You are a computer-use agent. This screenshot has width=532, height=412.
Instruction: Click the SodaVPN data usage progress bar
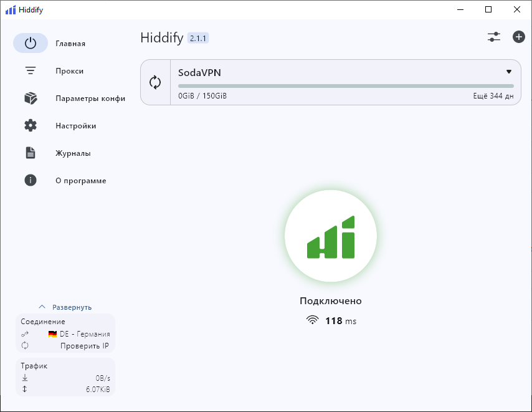click(x=346, y=86)
